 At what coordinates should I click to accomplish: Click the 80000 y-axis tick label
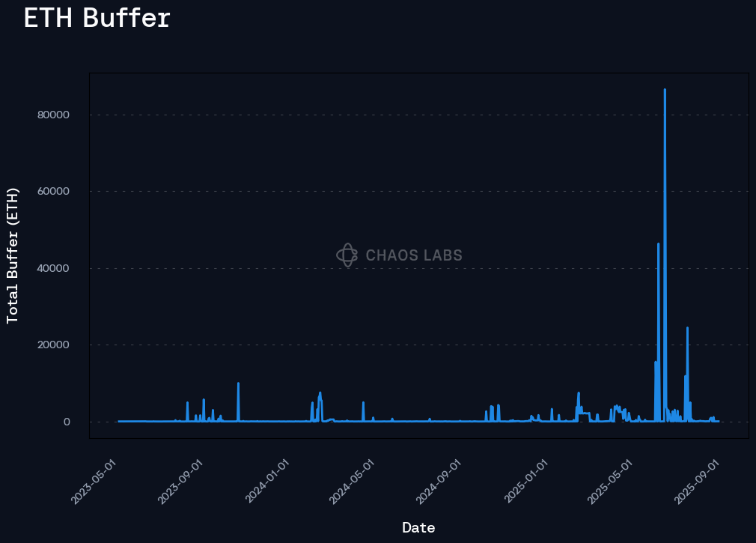(x=53, y=115)
